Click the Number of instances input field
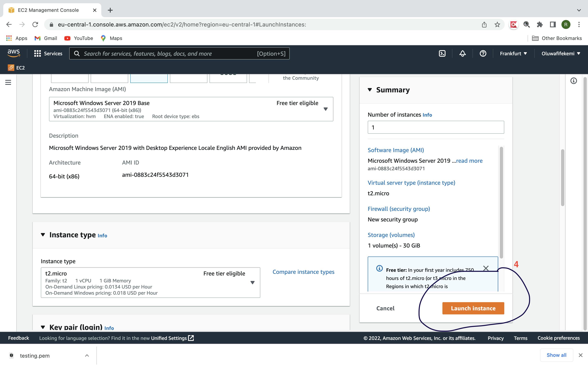This screenshot has height=367, width=588. click(436, 127)
